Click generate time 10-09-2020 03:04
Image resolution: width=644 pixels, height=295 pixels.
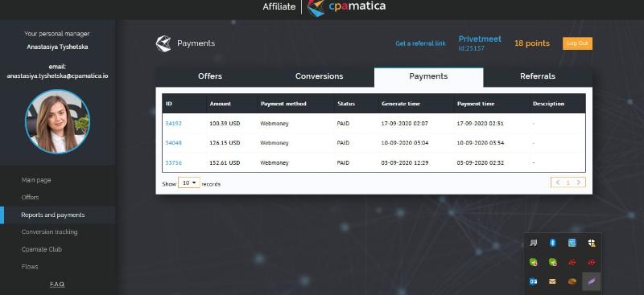pyautogui.click(x=405, y=143)
